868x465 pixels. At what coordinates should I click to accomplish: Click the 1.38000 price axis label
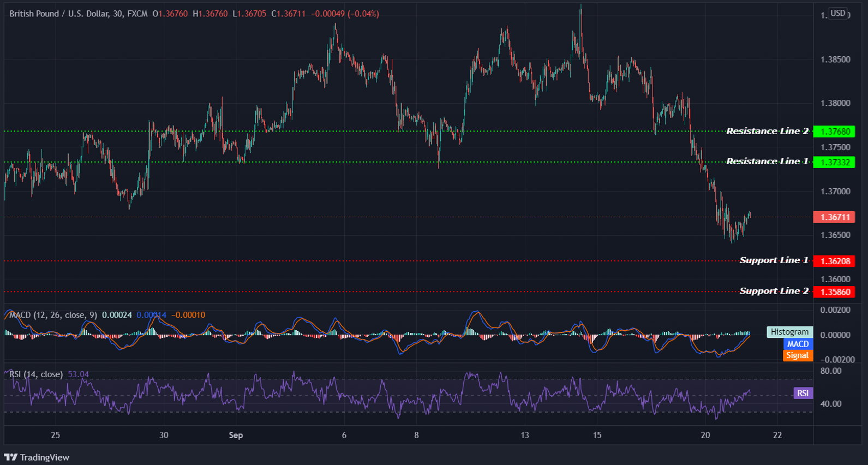point(835,103)
